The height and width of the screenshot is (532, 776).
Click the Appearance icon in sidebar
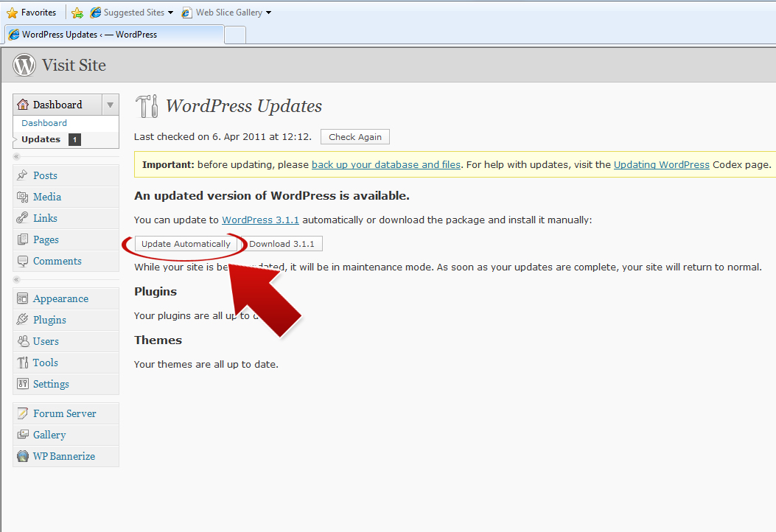[x=22, y=298]
